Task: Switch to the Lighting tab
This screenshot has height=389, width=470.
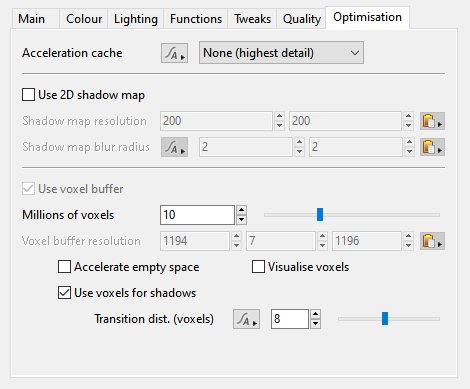Action: [x=136, y=19]
